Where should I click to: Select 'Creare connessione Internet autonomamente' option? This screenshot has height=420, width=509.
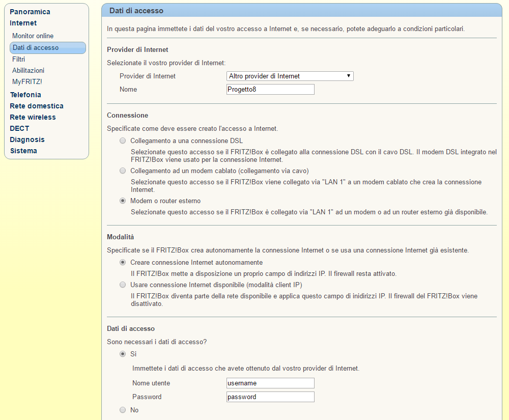(x=123, y=263)
